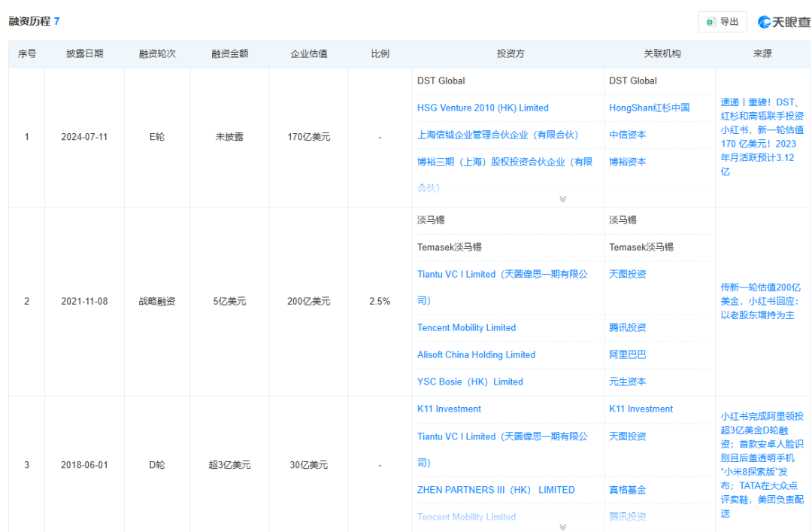The image size is (812, 532).
Task: Open 真格基金 institution link
Action: [628, 490]
